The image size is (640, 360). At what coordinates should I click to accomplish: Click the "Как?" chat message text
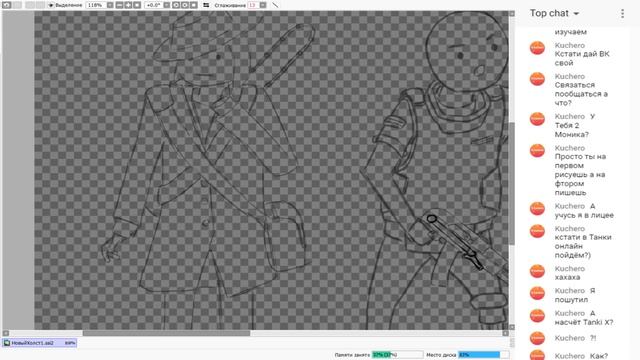(x=599, y=356)
